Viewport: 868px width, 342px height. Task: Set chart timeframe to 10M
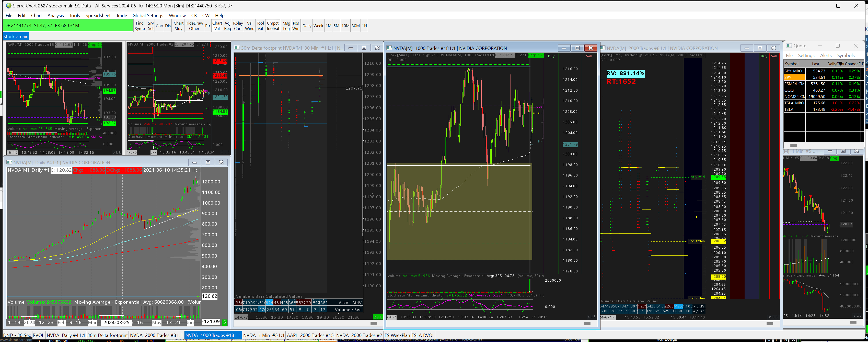click(x=345, y=26)
